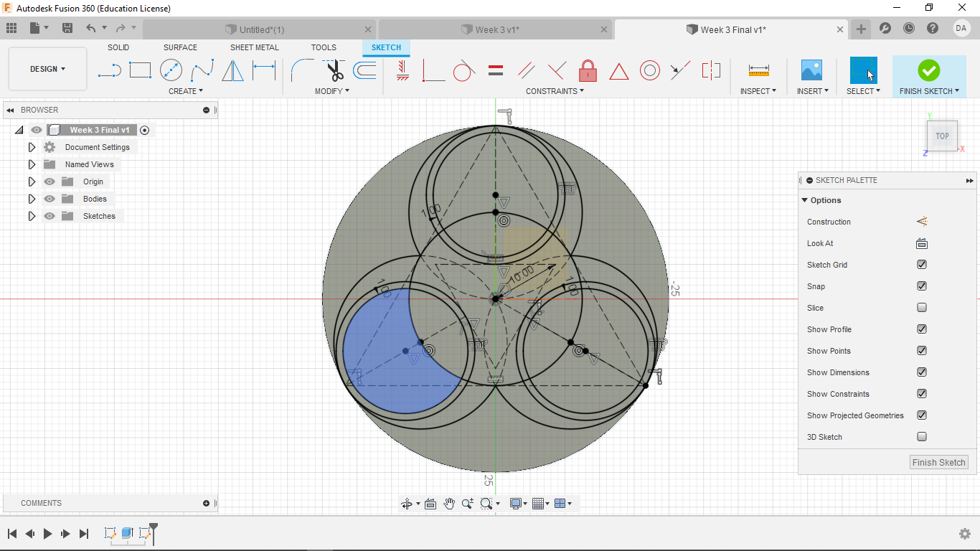
Task: Click the Select tool icon
Action: click(x=864, y=70)
